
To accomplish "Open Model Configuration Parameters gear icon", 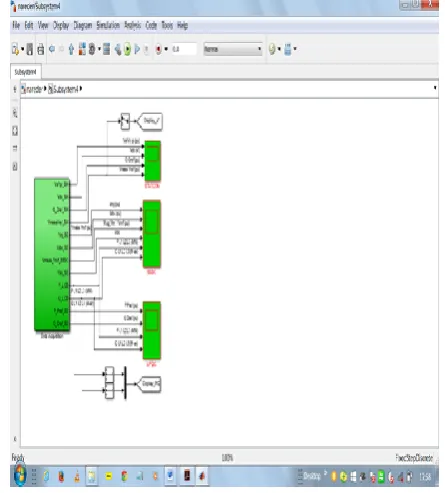I will pos(92,49).
